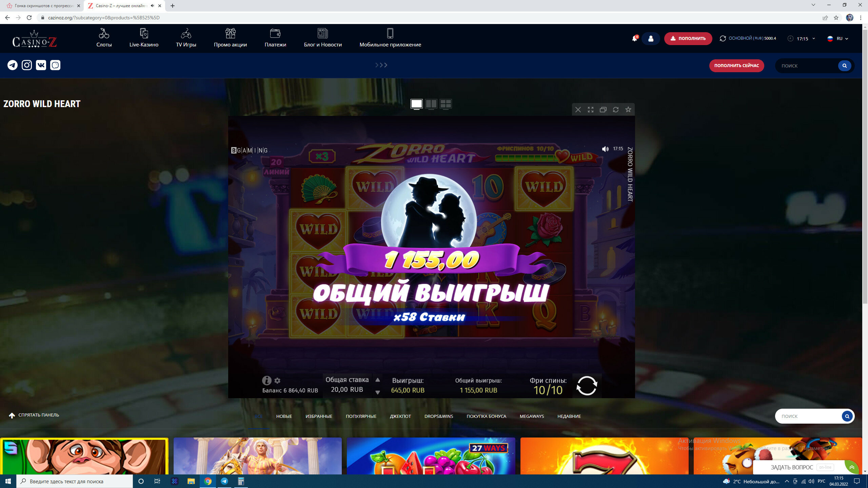Open the Telegram social icon

[x=13, y=65]
